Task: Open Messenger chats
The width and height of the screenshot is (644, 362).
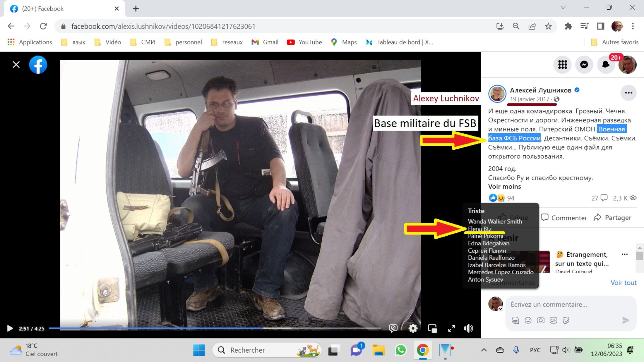Action: 584,65
